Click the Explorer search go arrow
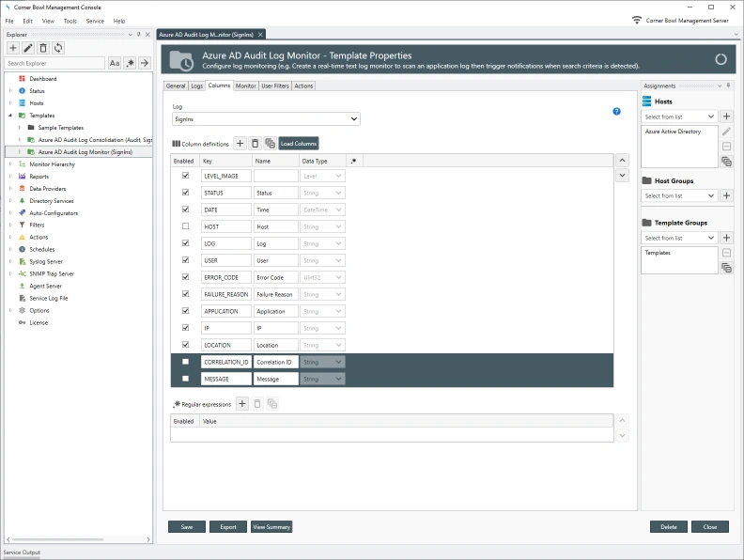 (x=145, y=63)
